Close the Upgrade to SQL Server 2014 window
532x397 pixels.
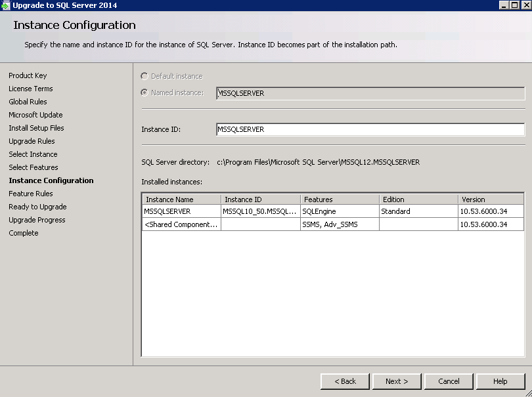pos(525,5)
